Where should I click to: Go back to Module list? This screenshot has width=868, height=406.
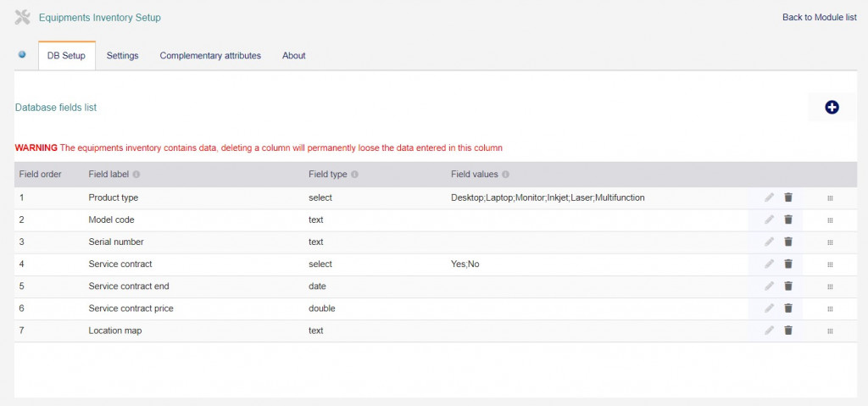pos(820,18)
